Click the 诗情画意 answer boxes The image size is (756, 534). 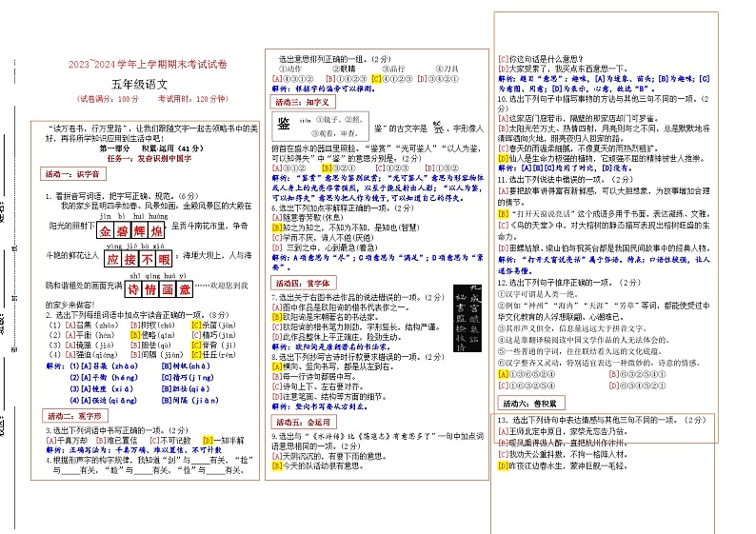click(157, 288)
